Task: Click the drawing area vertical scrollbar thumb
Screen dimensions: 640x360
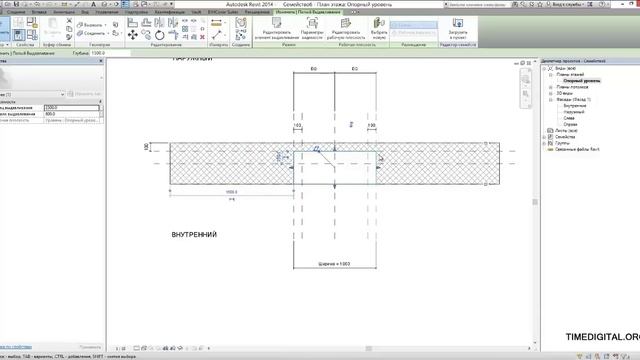Action: 535,202
